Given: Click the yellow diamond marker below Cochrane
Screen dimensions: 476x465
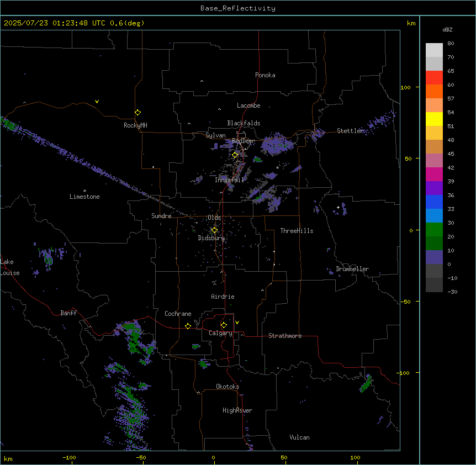Looking at the screenshot, I should [x=188, y=326].
